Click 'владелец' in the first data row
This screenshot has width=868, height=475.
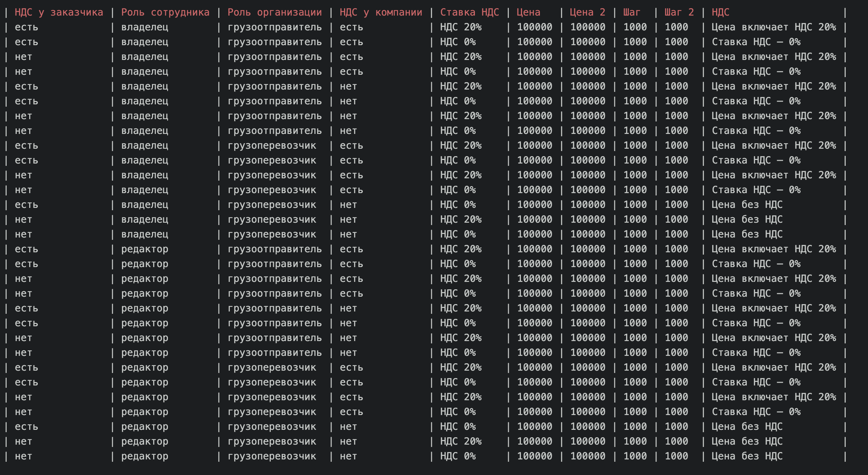click(145, 27)
